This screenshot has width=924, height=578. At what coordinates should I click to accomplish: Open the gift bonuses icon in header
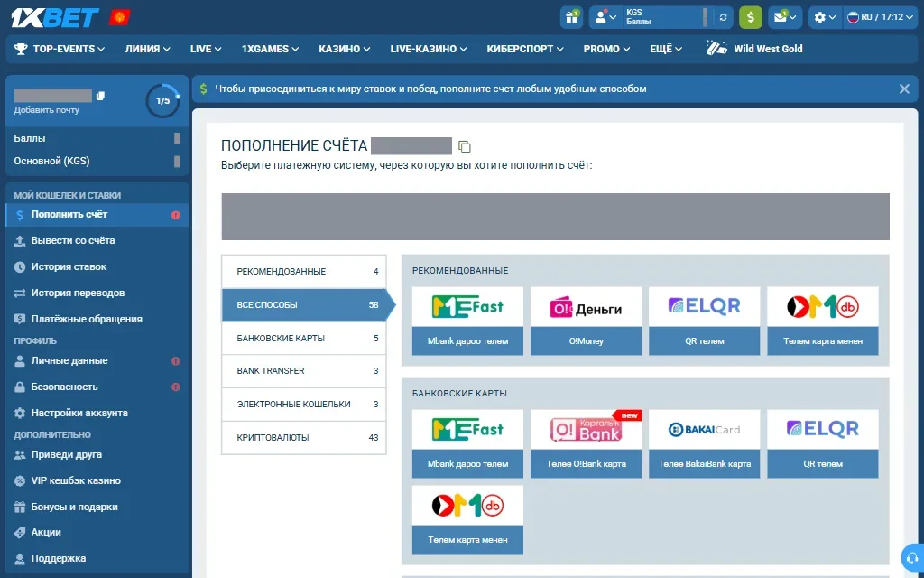[x=571, y=17]
